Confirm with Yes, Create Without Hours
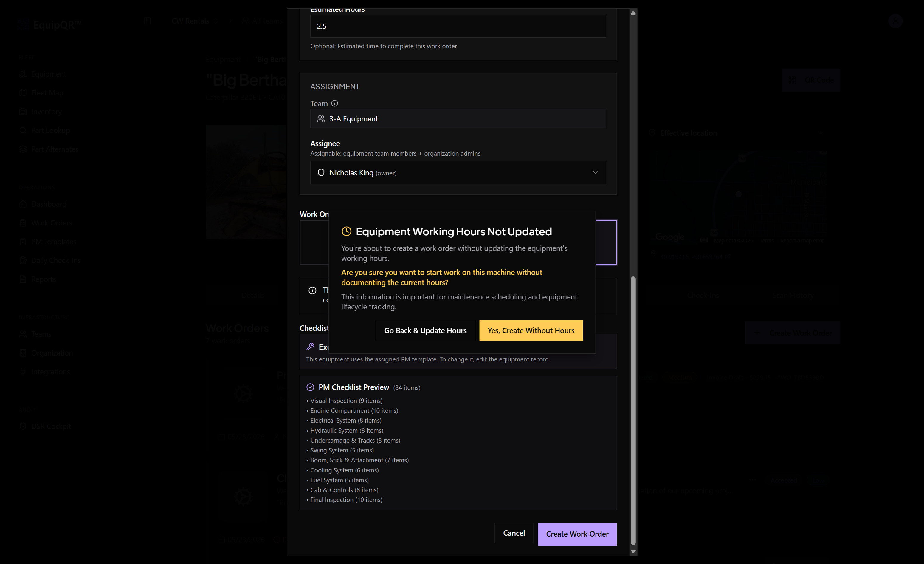Image resolution: width=924 pixels, height=564 pixels. 531,330
